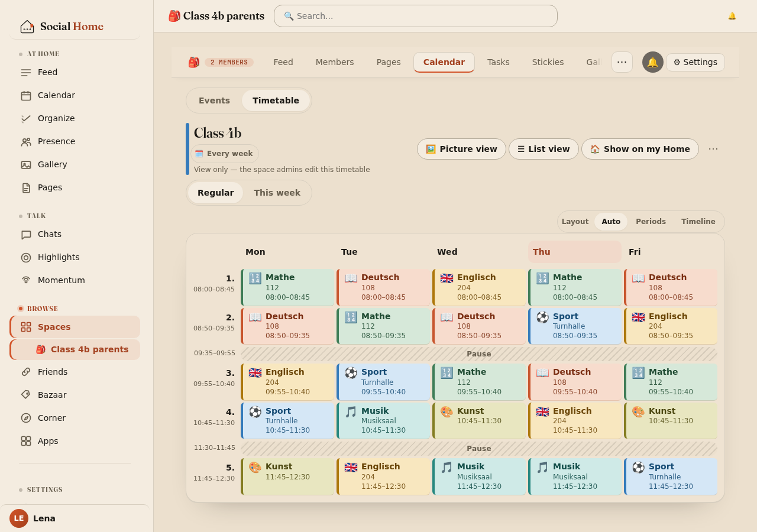
Task: Click the Lena user avatar
Action: coord(19,518)
